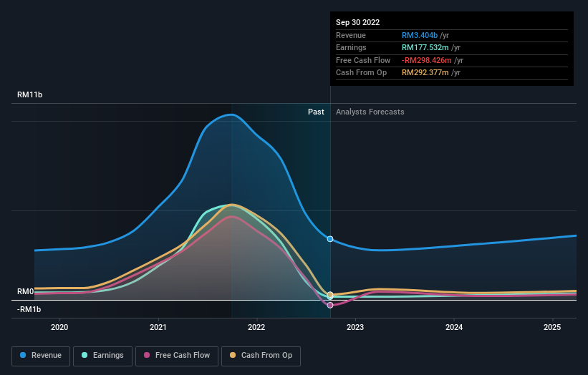
Task: Click the Earnings row label in tooltip
Action: (351, 47)
